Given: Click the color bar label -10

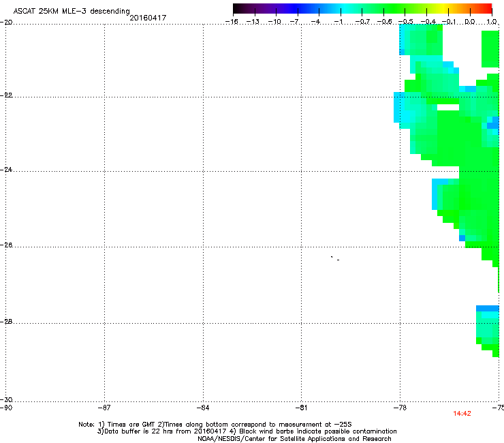Looking at the screenshot, I should (274, 22).
